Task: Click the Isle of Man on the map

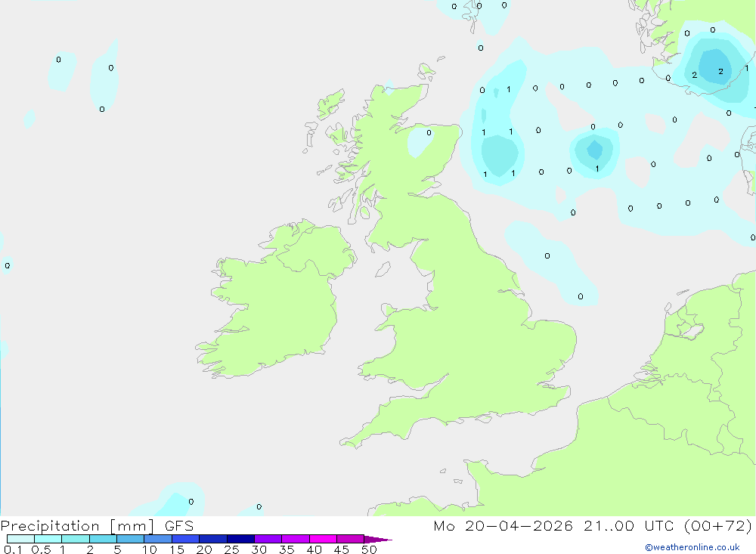Action: 383,269
